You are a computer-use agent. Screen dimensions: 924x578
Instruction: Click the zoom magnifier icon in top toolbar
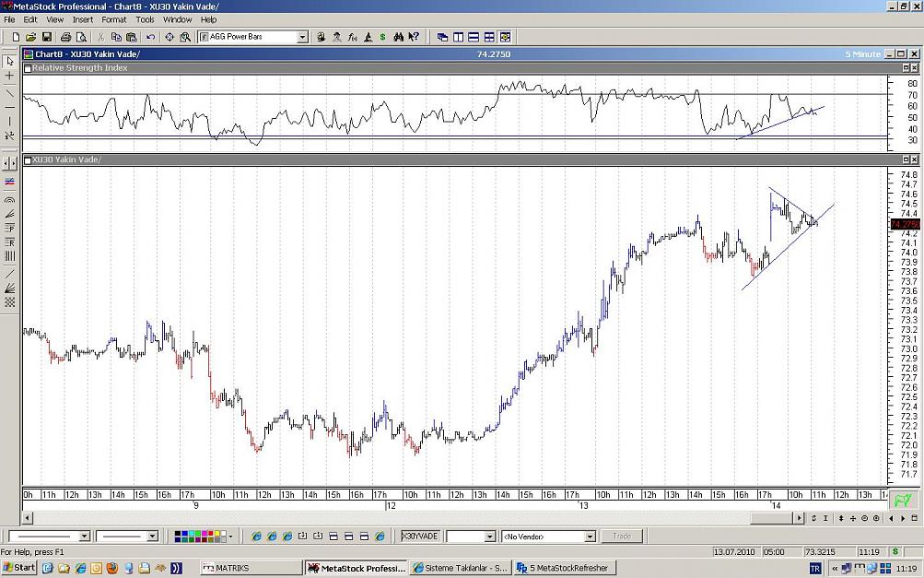(185, 37)
